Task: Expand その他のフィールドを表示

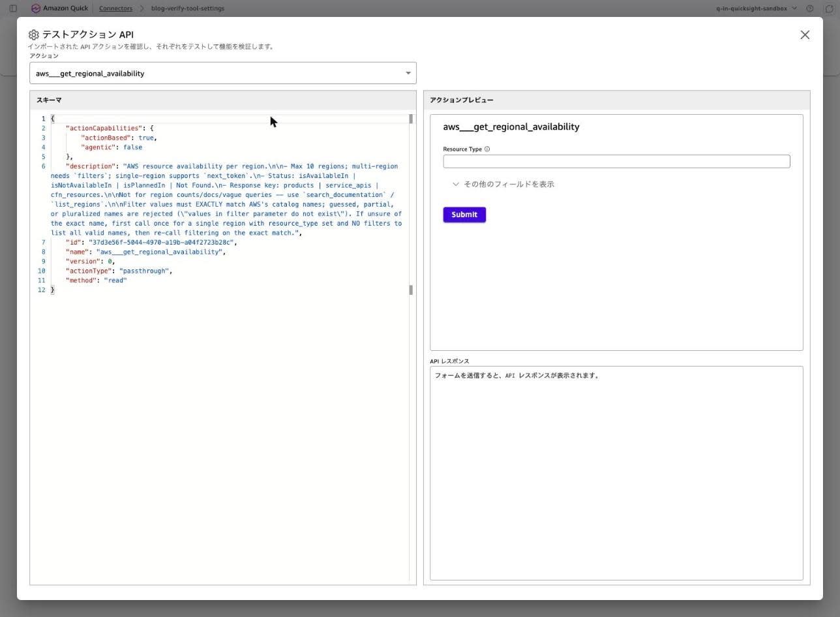Action: (503, 184)
